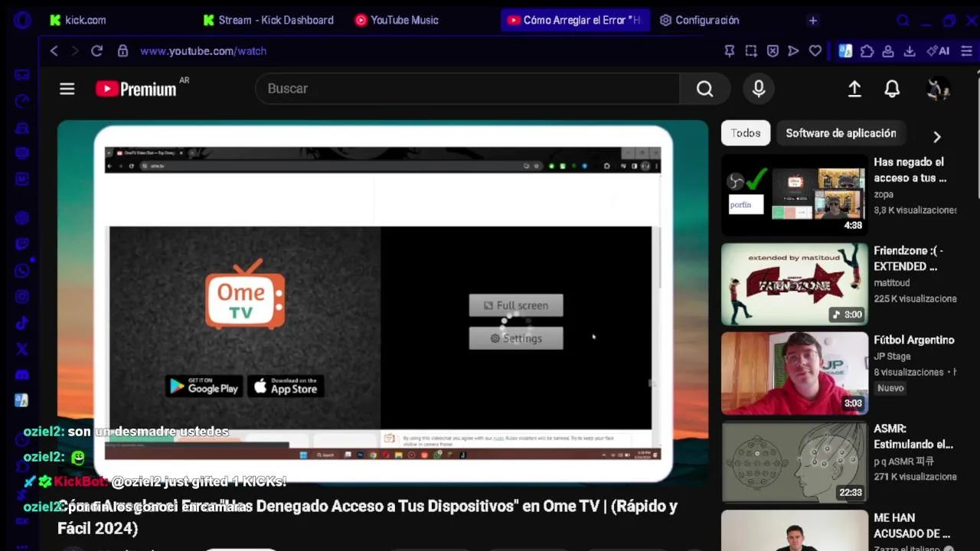Viewport: 980px width, 551px height.
Task: Select the Software de aplicación chip
Action: click(x=841, y=133)
